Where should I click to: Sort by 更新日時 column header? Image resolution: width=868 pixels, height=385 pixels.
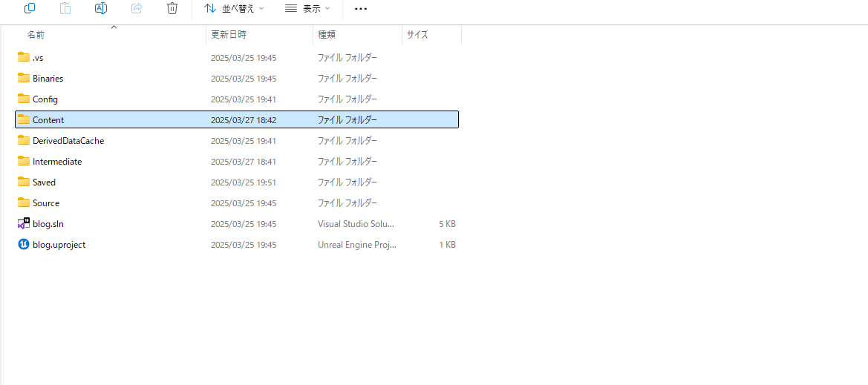click(x=229, y=35)
